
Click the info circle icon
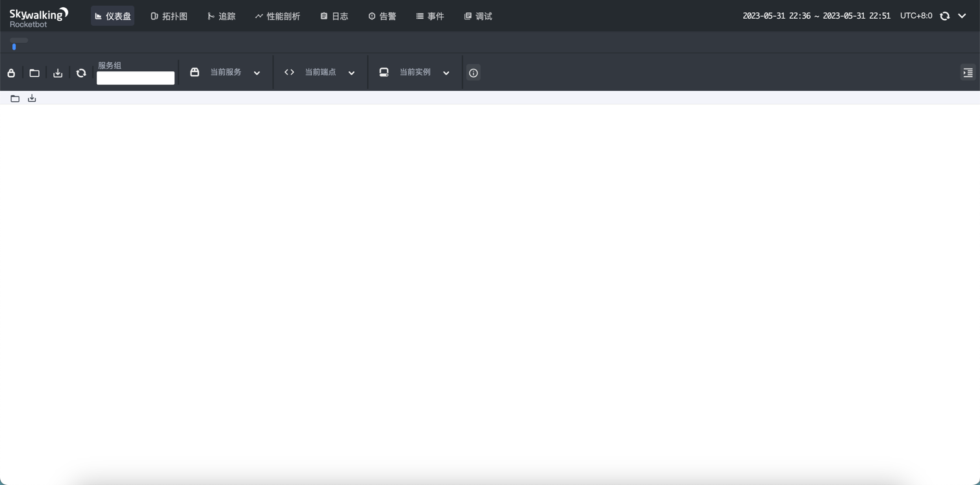click(473, 73)
